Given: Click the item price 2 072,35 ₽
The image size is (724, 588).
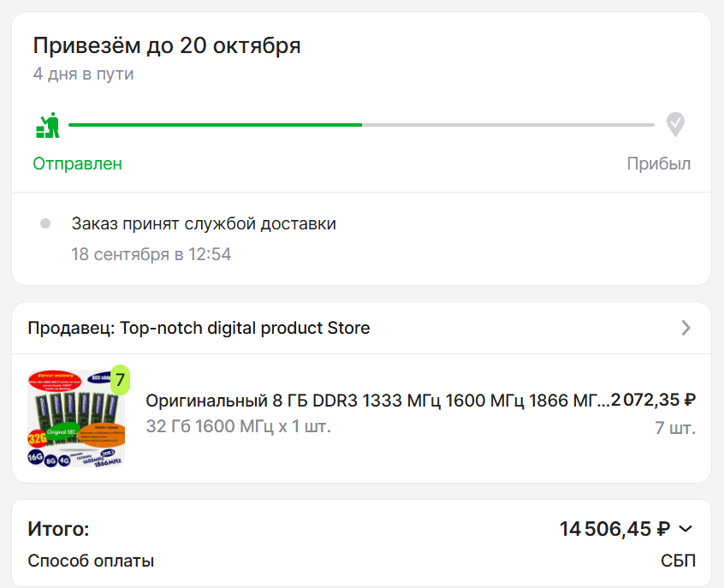Looking at the screenshot, I should point(654,400).
